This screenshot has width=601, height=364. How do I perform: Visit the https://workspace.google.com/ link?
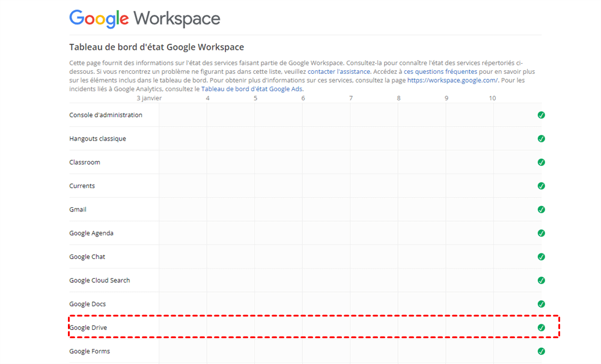453,80
